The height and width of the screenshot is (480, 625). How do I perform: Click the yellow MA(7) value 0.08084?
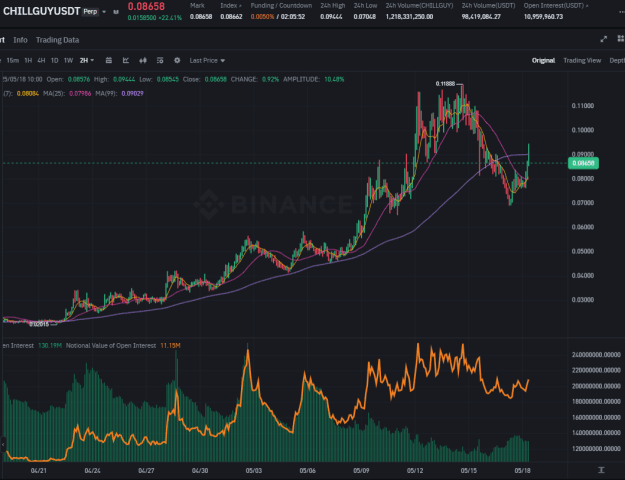click(x=28, y=93)
